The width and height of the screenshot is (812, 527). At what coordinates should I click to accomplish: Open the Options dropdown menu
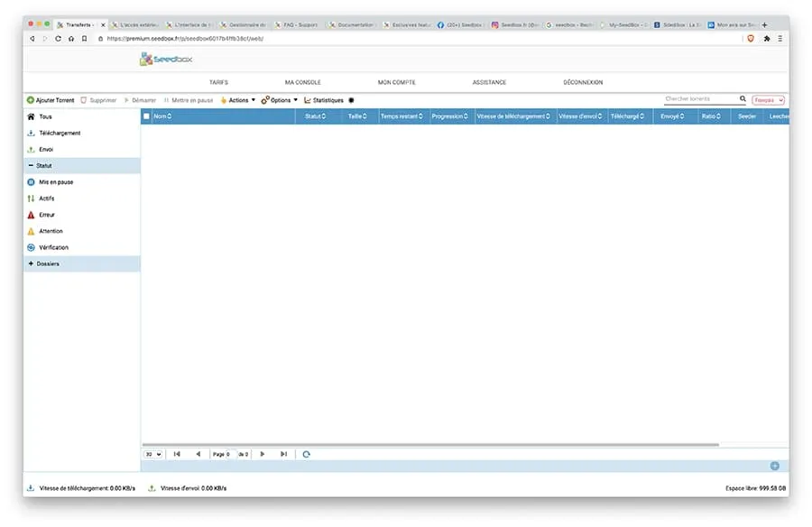point(279,100)
